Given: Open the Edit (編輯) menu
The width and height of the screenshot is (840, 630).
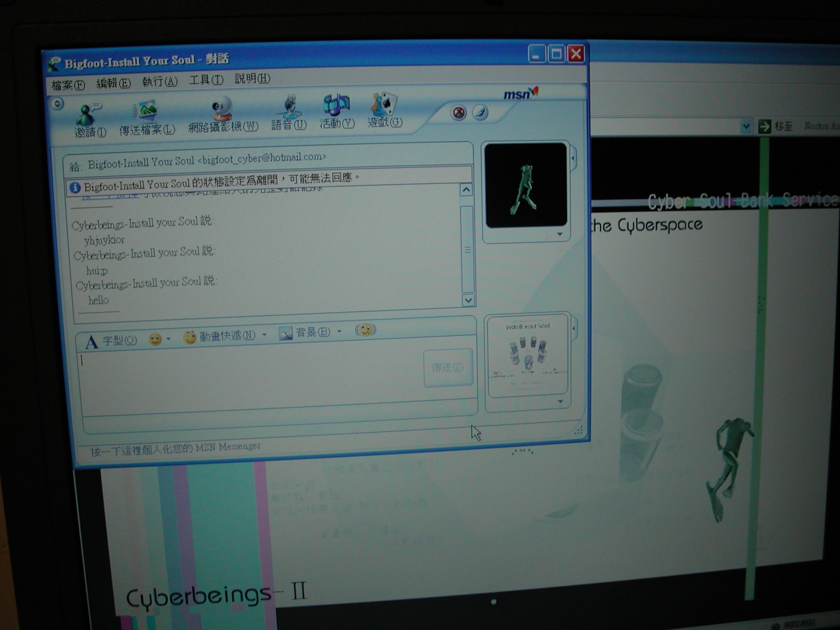Looking at the screenshot, I should coord(113,83).
